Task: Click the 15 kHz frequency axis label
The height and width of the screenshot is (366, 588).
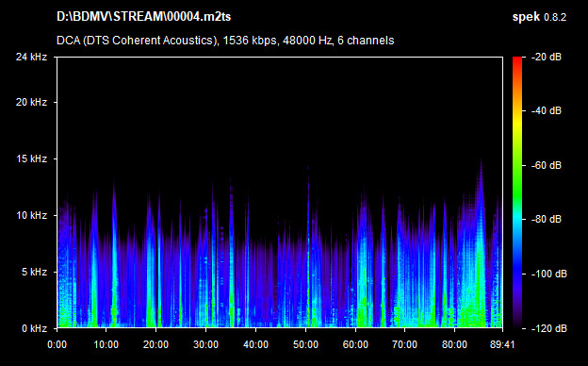Action: (x=31, y=158)
